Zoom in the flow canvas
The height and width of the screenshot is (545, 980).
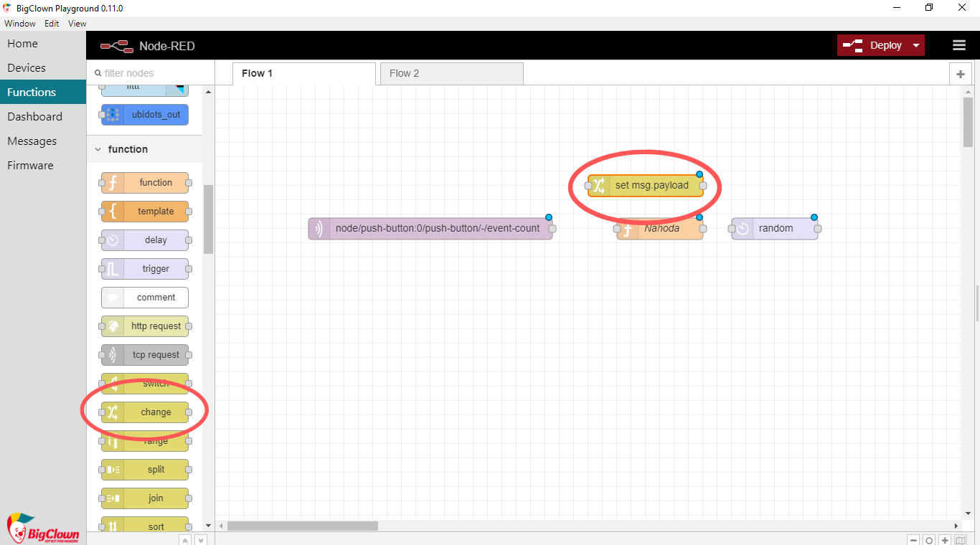pyautogui.click(x=945, y=540)
